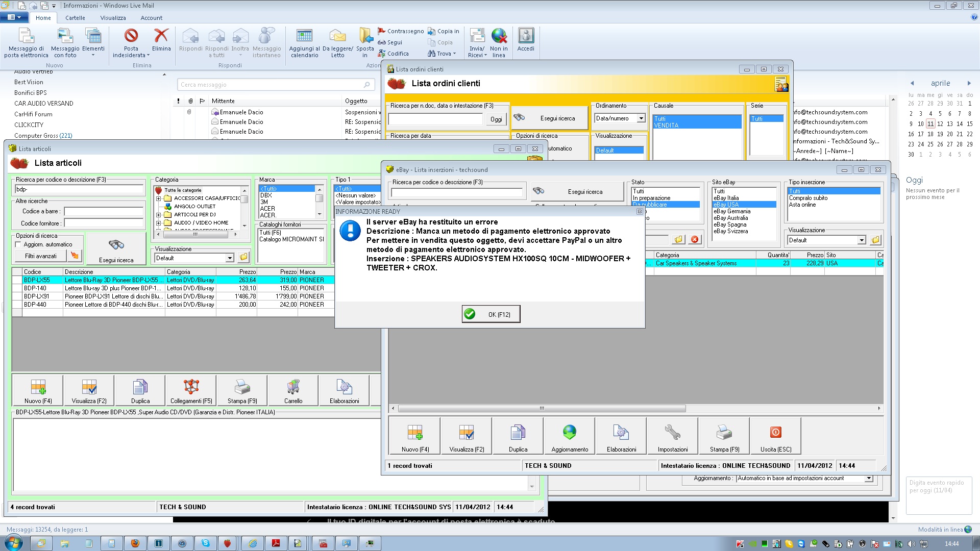Viewport: 980px width, 551px height.
Task: Click Uscita (ESC) in eBay window
Action: coord(775,436)
